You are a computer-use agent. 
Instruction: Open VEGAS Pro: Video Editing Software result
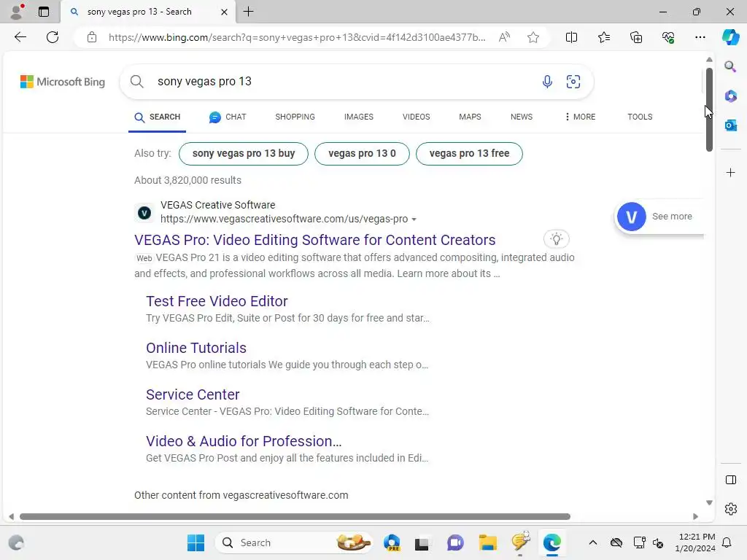point(315,240)
